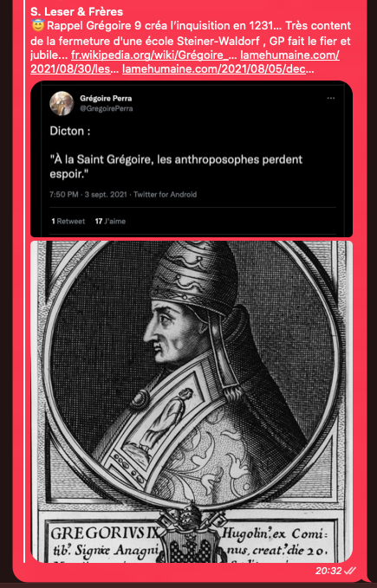Click the sender name S. Leser & Frères

coord(76,11)
